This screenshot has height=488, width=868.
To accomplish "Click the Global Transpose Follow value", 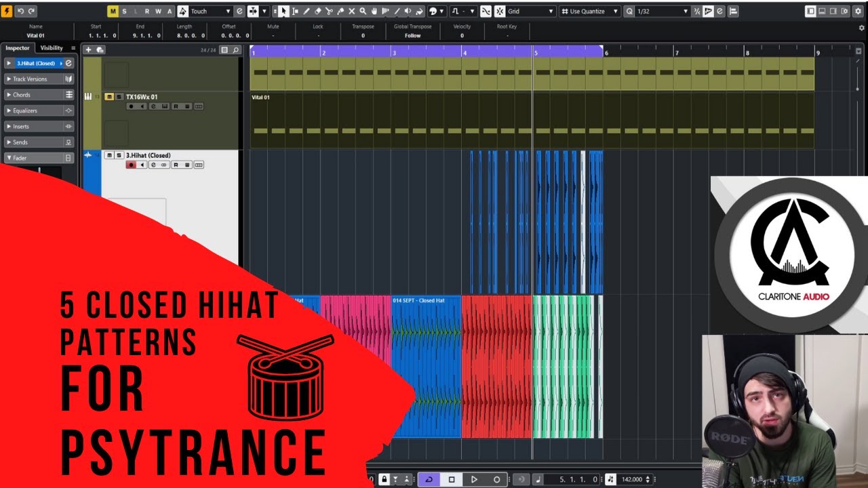I will coord(412,36).
